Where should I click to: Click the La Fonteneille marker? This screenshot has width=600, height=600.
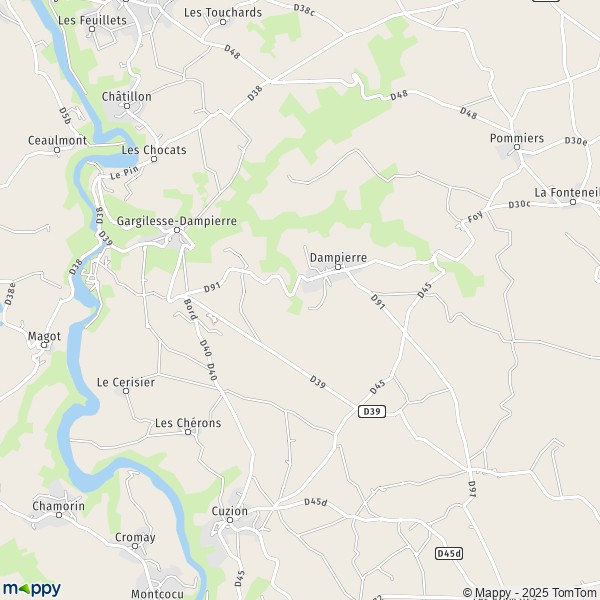click(x=573, y=202)
